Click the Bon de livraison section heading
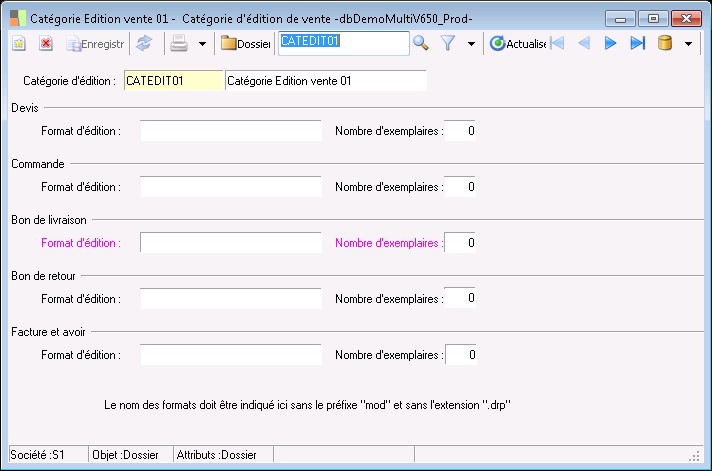Image resolution: width=712 pixels, height=471 pixels. (x=49, y=220)
